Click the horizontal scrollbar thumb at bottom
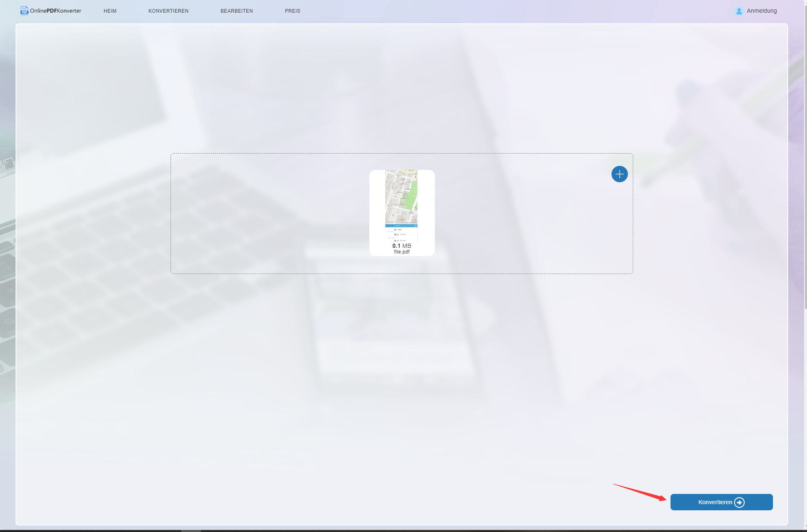The image size is (807, 532). point(191,530)
